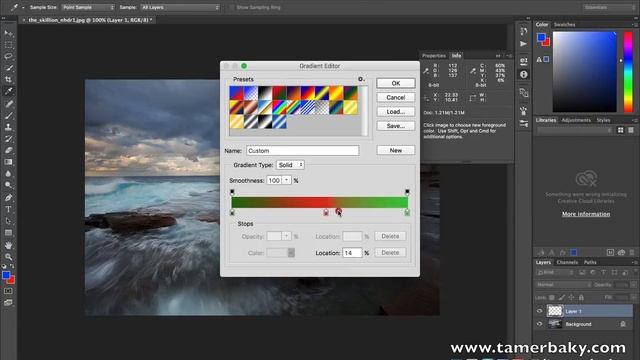Image resolution: width=640 pixels, height=360 pixels.
Task: Open the Gradient Type dropdown
Action: 290,165
